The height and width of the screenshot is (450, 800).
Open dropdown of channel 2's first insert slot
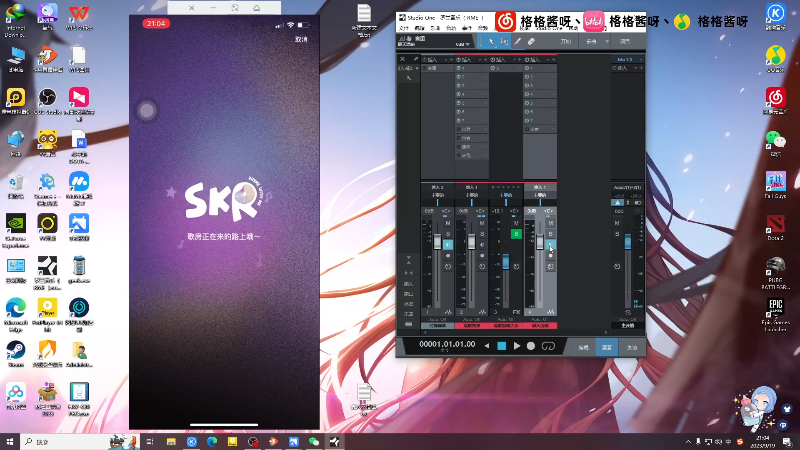(485, 68)
